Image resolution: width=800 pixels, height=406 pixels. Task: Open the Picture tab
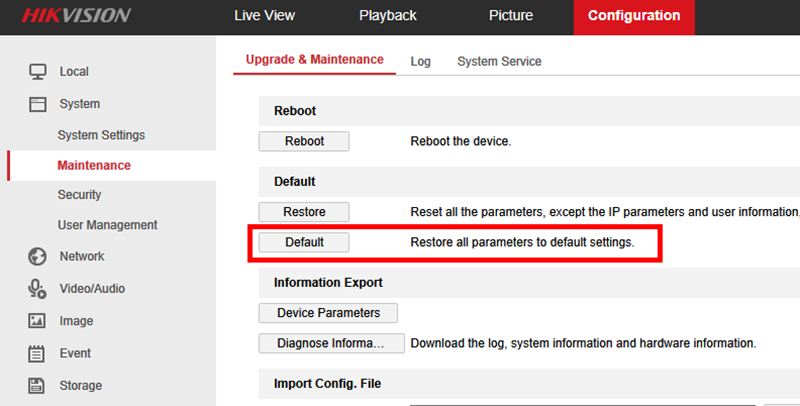tap(511, 16)
